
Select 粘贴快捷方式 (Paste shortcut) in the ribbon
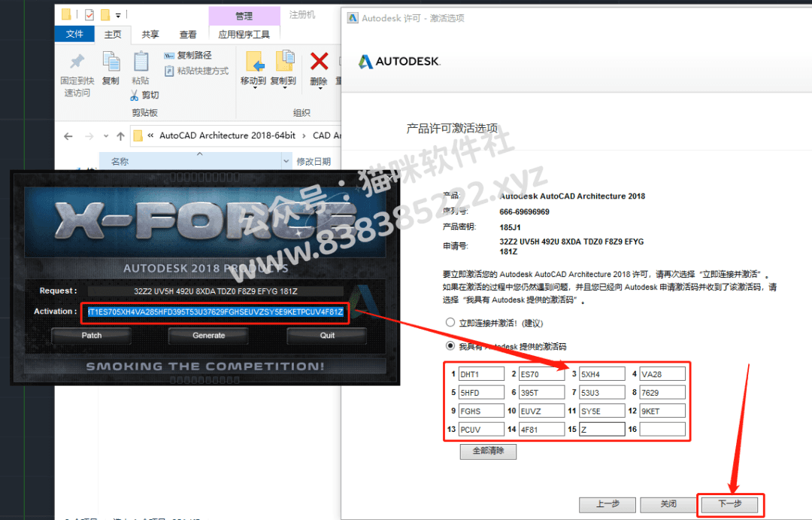[x=196, y=71]
